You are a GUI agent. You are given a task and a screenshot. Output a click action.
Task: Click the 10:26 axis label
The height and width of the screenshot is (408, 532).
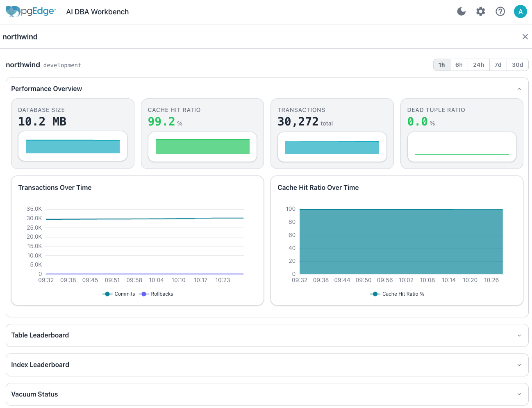pos(491,280)
